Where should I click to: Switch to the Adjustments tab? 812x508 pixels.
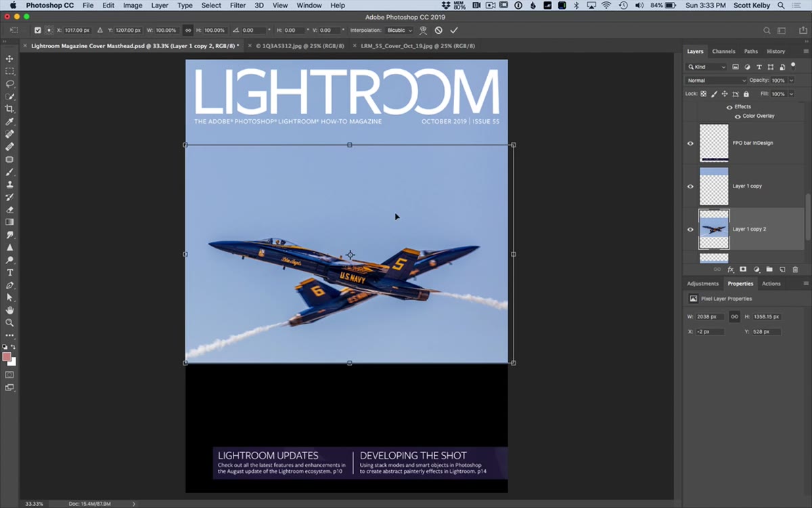pyautogui.click(x=702, y=284)
